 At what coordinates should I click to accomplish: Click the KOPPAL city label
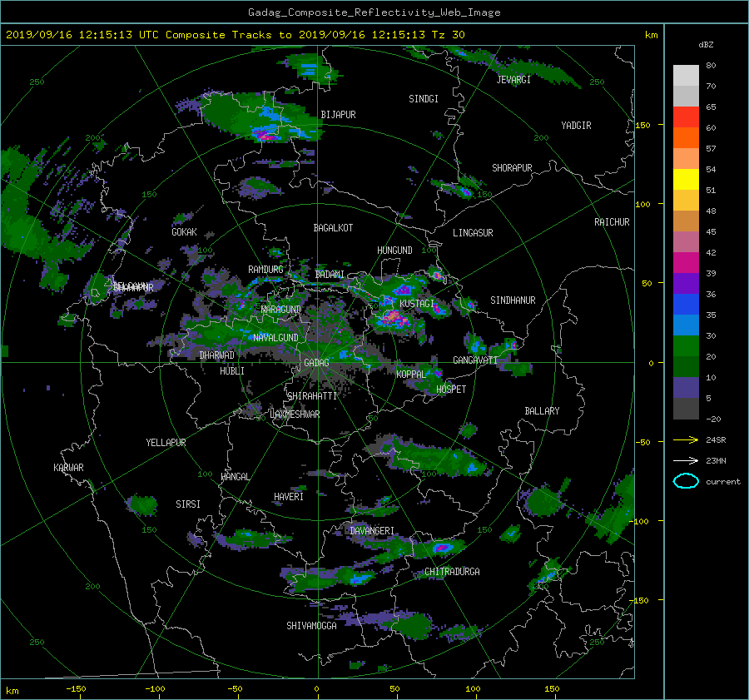pos(411,375)
